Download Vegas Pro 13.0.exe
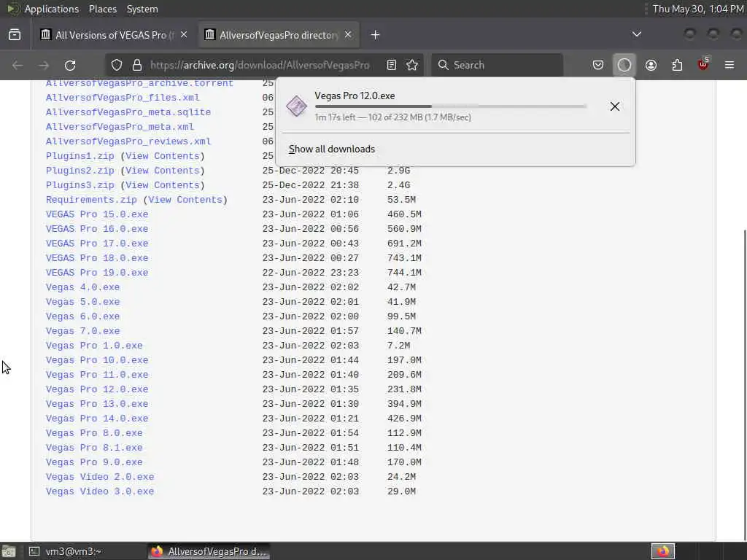 (97, 404)
